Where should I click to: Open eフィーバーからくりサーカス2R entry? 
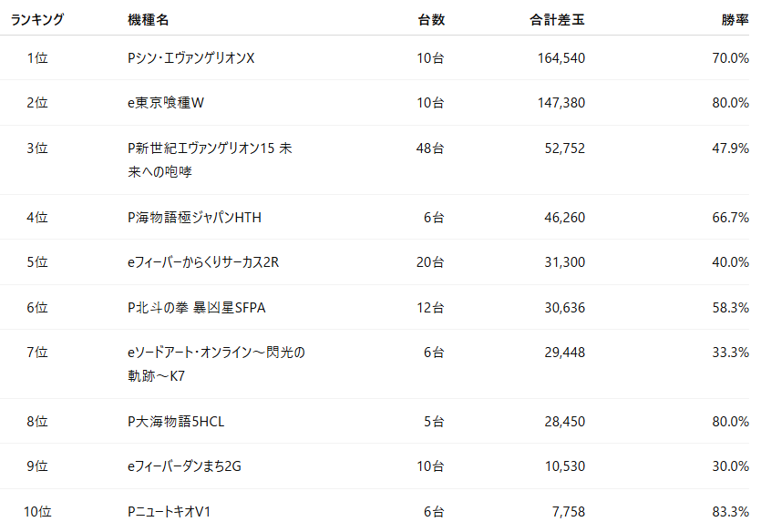tap(203, 262)
